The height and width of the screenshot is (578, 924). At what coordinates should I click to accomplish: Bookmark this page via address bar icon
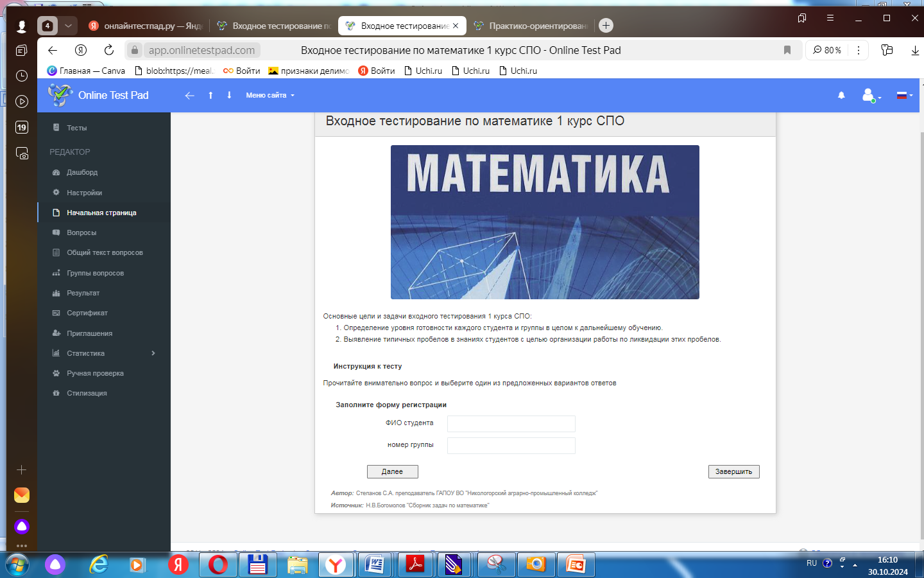(x=787, y=50)
